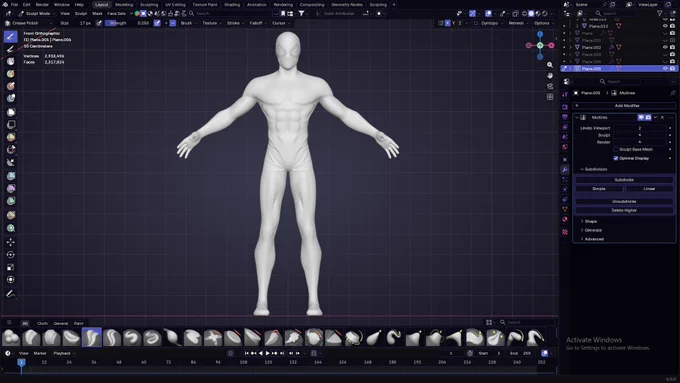This screenshot has width=680, height=383.
Task: Open Crease Polish brush selector dropdown
Action: click(x=28, y=23)
